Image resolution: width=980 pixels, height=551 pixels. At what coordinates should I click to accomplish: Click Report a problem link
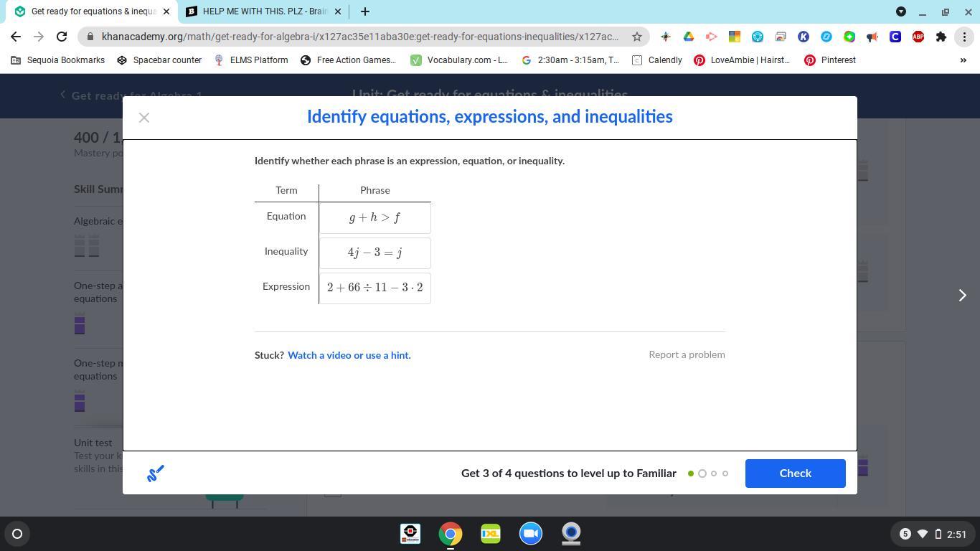tap(687, 354)
